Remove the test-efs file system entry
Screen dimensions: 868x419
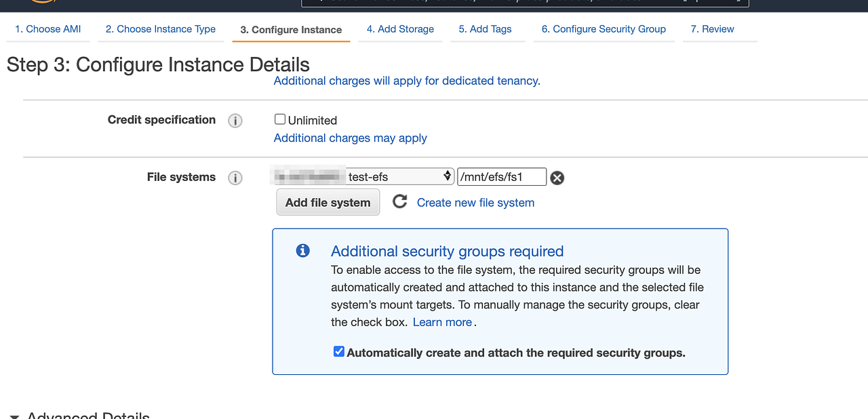(557, 178)
